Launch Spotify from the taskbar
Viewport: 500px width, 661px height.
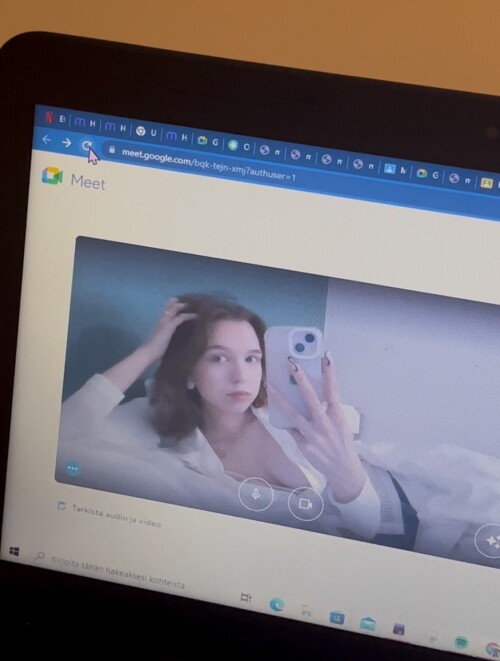tap(462, 642)
